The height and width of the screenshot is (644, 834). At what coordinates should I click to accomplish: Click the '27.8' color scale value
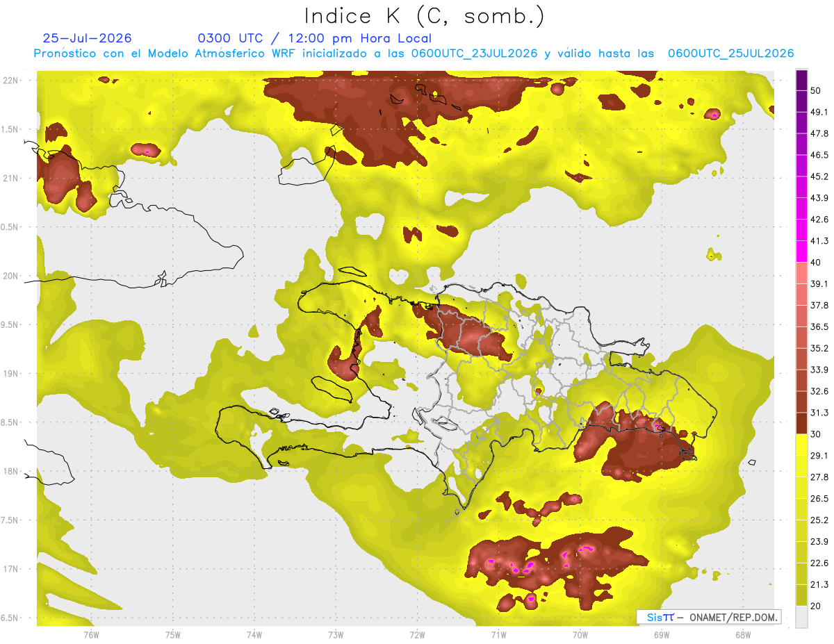pyautogui.click(x=819, y=477)
